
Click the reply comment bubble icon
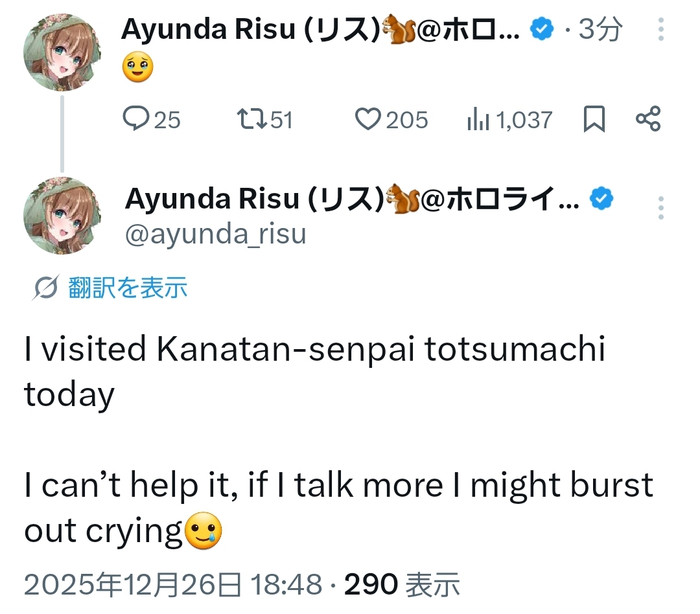point(135,119)
